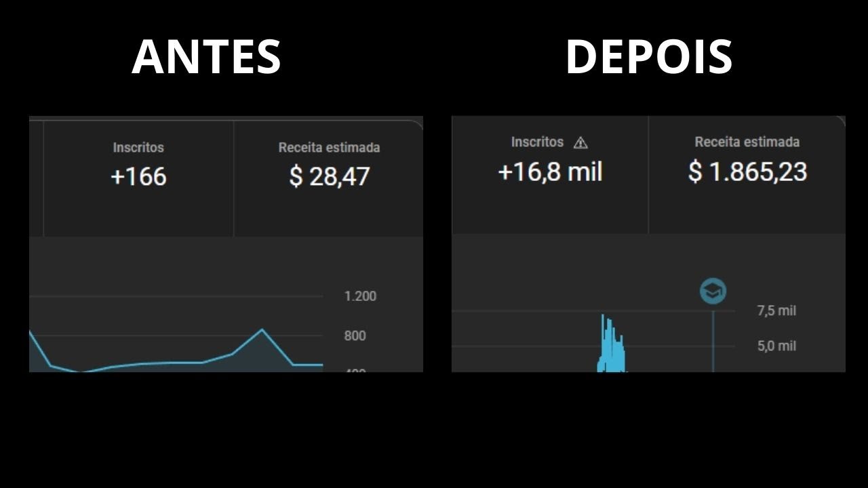
Task: Click the 5,0 mil axis label
Action: tap(776, 346)
